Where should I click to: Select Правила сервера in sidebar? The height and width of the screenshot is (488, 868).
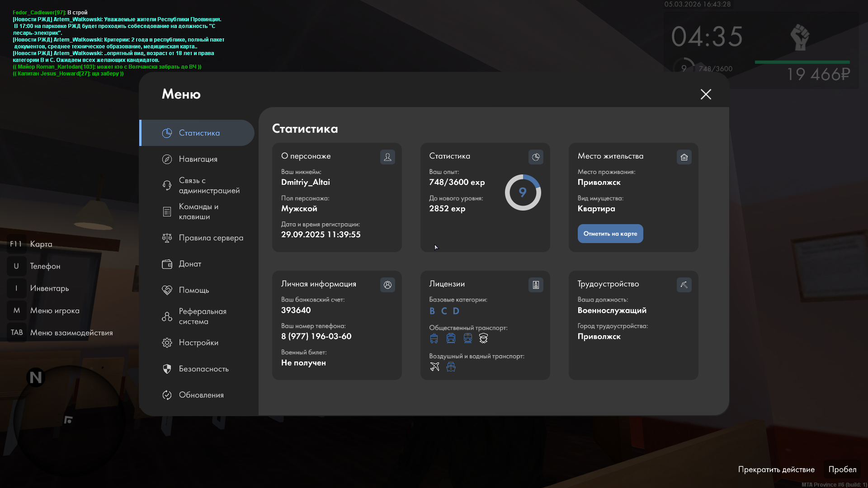pyautogui.click(x=211, y=238)
